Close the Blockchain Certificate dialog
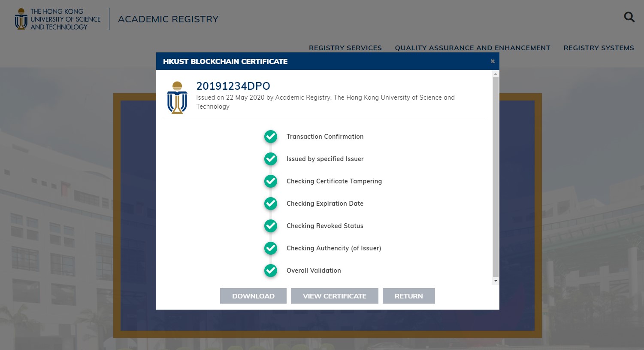Screen dimensions: 644x350 (x=493, y=61)
